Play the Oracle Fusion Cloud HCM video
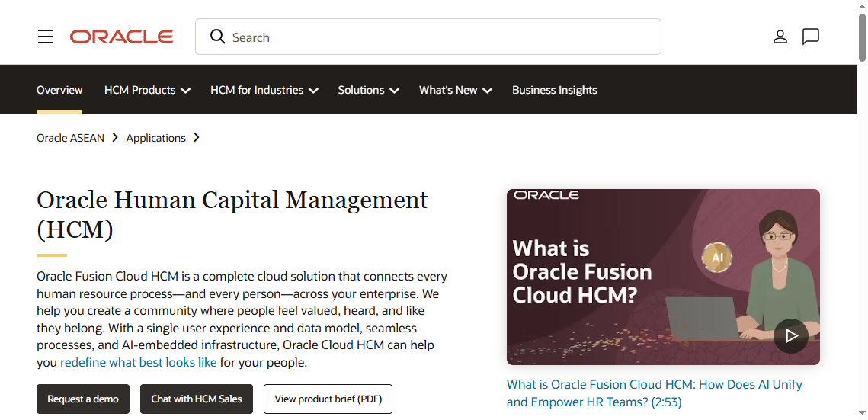The image size is (868, 420). (x=791, y=336)
